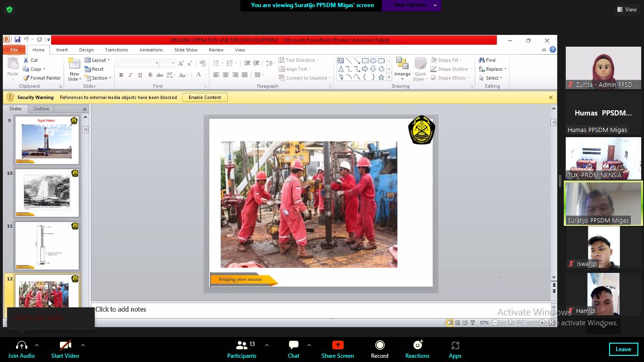Click the Leave meeting button
Viewport: 644px width, 362px height.
point(623,349)
